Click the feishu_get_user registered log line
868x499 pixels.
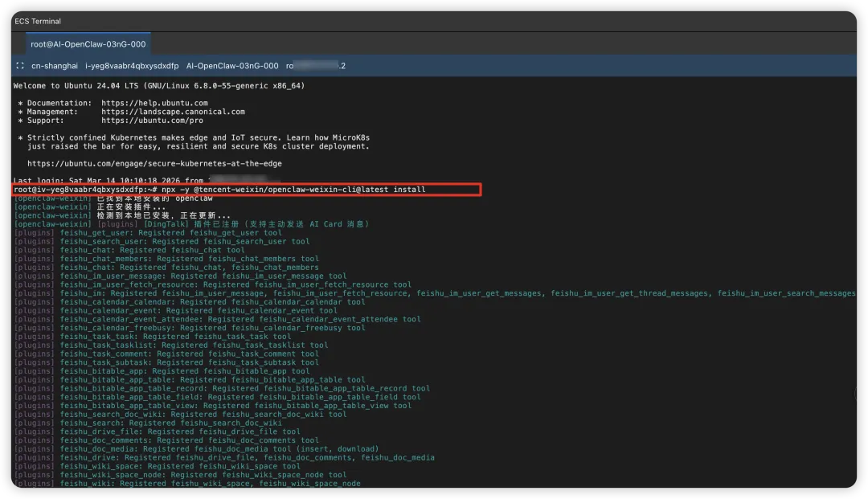(148, 233)
